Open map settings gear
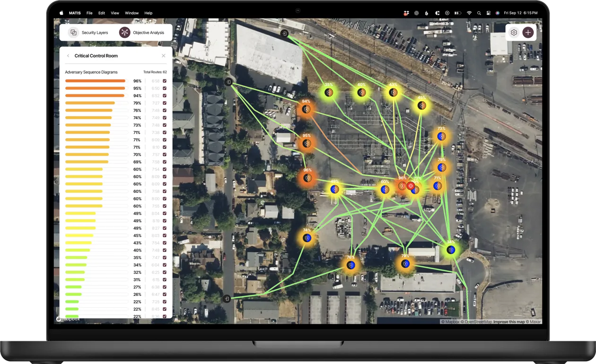 [x=514, y=33]
